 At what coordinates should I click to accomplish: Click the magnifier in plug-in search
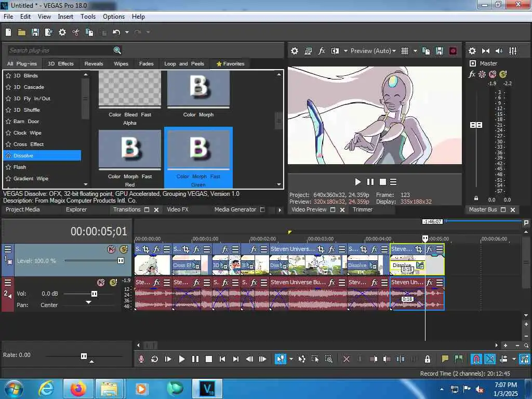coord(117,50)
